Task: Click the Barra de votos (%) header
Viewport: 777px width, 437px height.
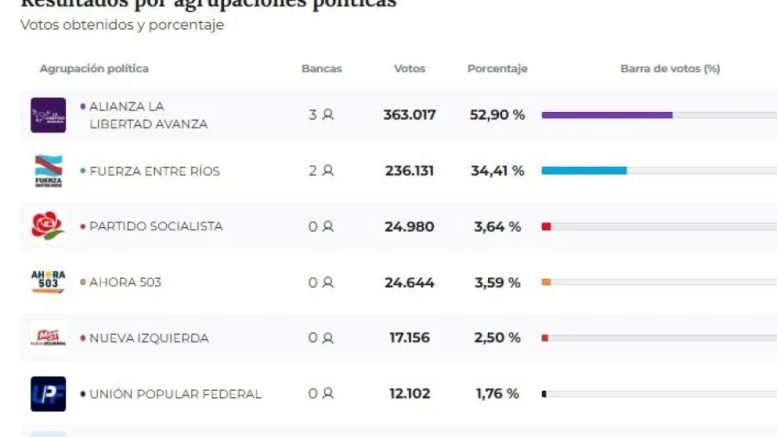Action: click(x=670, y=69)
